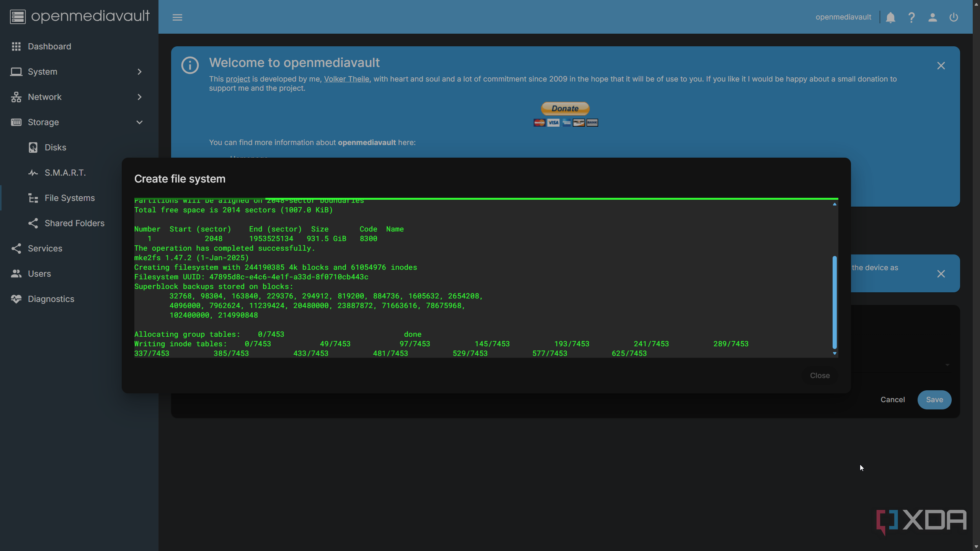Click the green progress bar

coord(486,199)
